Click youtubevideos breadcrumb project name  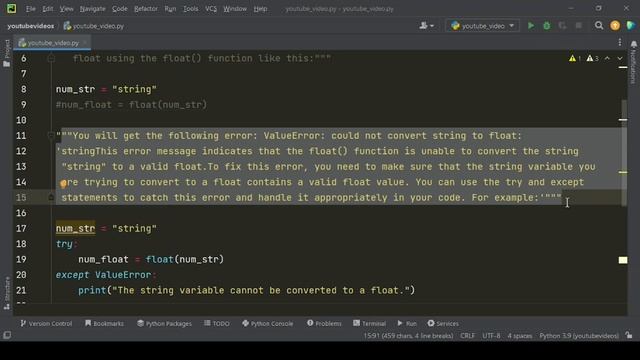click(x=31, y=26)
